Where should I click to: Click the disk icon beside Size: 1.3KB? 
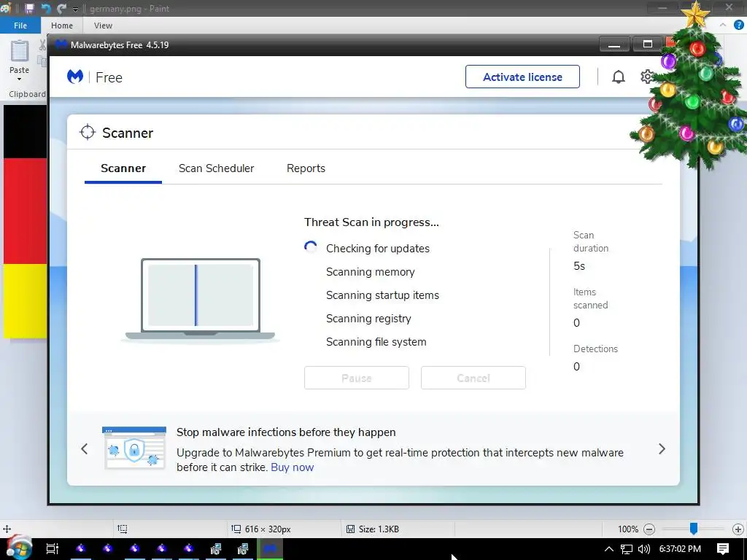tap(350, 529)
